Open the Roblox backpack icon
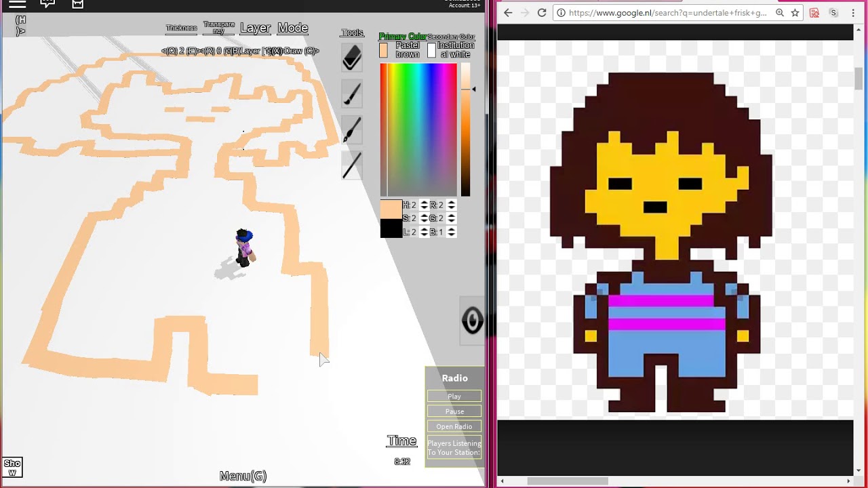 pyautogui.click(x=78, y=4)
